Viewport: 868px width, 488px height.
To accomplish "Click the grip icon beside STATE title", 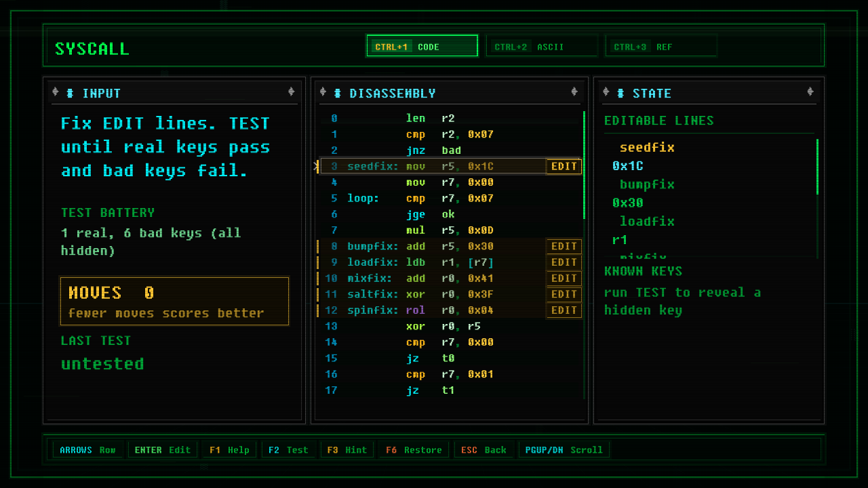I will pos(620,93).
